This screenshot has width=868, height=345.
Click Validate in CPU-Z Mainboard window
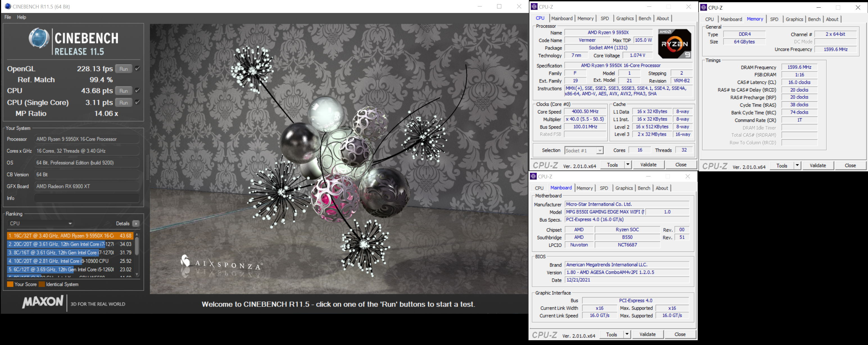[x=647, y=334]
